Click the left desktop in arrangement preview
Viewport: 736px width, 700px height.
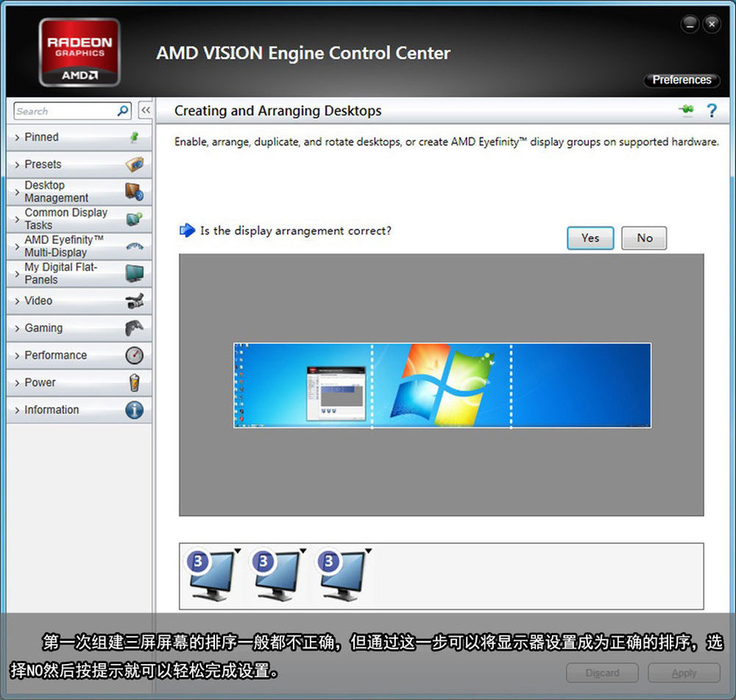click(x=302, y=386)
